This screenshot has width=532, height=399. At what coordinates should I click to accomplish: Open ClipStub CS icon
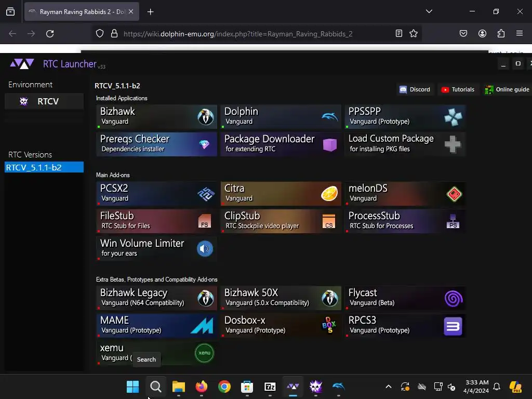[329, 221]
